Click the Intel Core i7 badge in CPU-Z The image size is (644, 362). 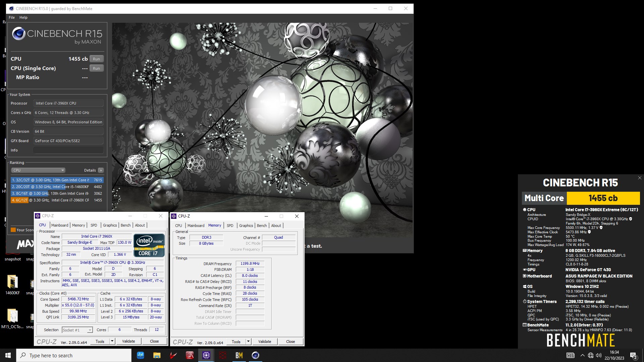(149, 245)
